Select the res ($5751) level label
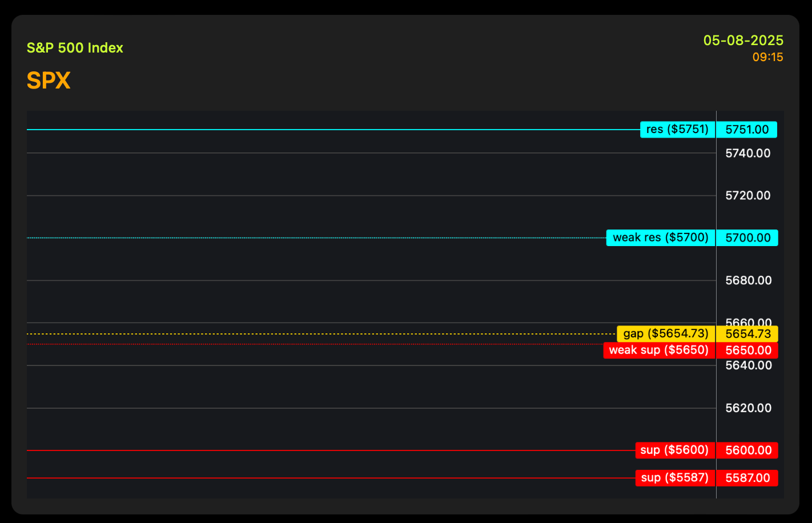The image size is (812, 523). [678, 130]
